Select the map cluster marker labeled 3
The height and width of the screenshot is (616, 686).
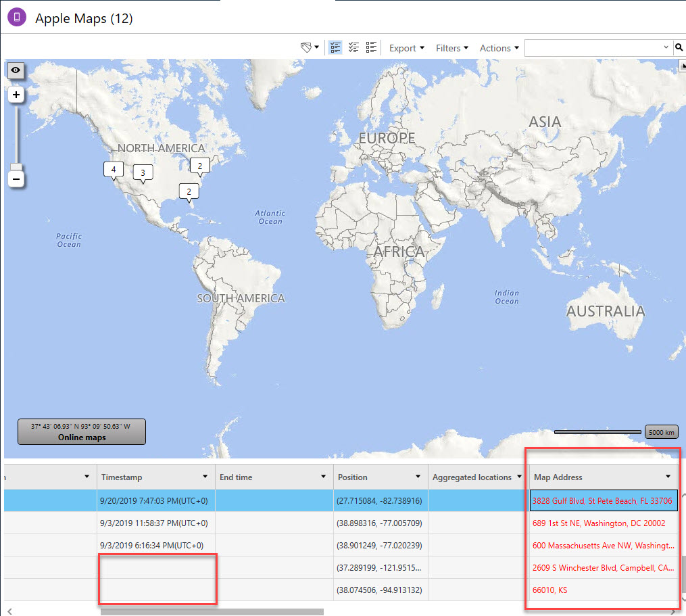tap(143, 173)
